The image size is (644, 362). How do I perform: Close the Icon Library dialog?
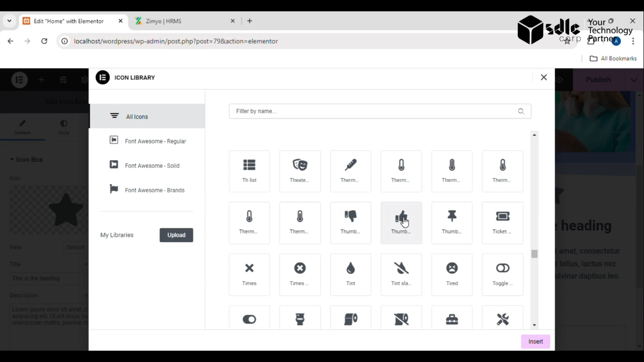[x=544, y=77]
